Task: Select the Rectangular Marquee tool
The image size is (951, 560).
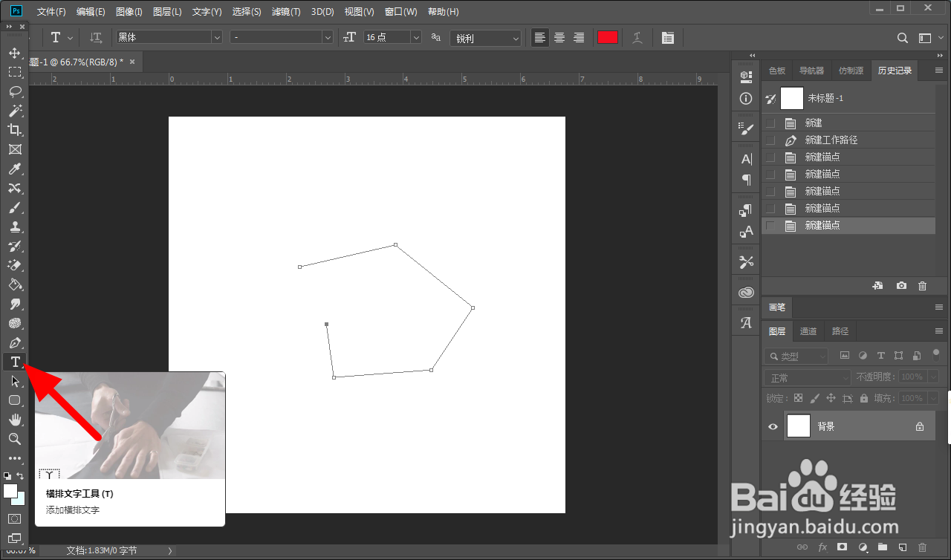Action: [x=14, y=72]
